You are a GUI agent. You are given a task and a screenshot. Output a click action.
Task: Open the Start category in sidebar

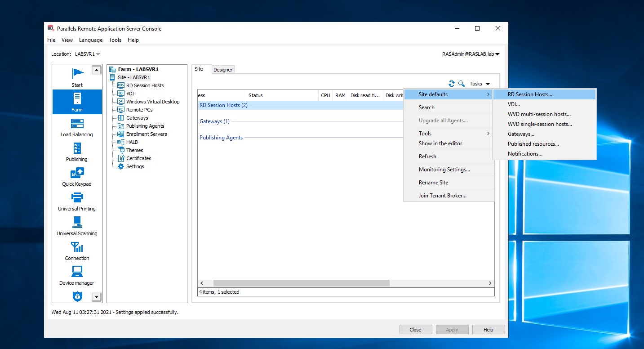(77, 77)
